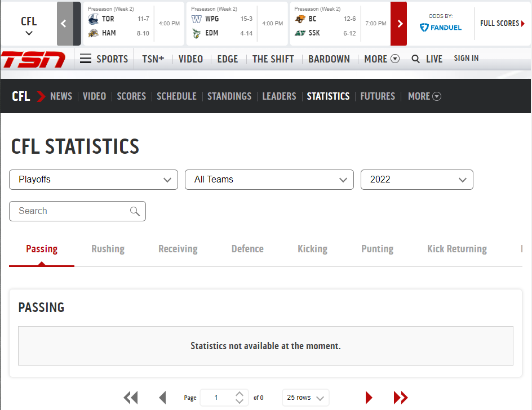The image size is (532, 410).
Task: Open Standings in the CFL menu
Action: click(x=229, y=96)
